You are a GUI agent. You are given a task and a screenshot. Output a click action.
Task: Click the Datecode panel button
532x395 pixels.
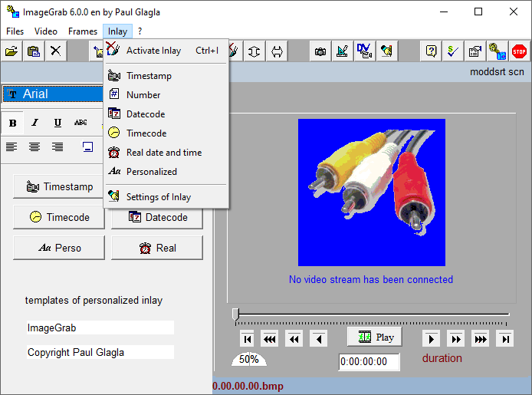click(x=157, y=217)
